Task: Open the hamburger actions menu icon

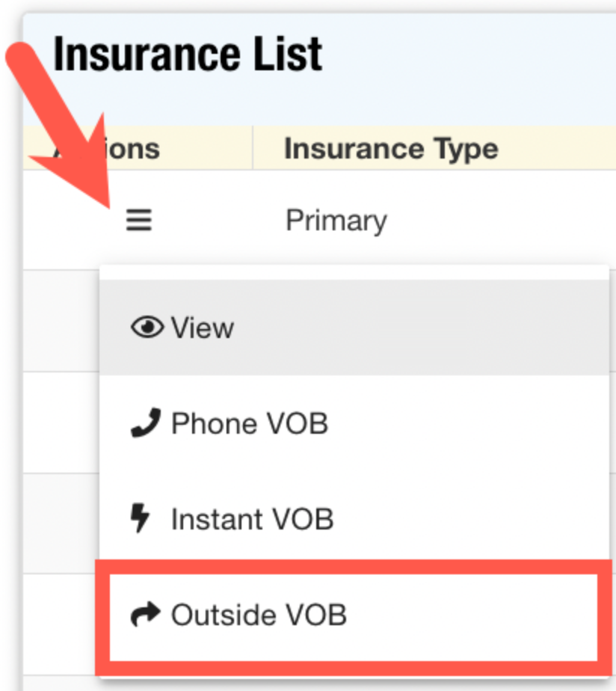Action: click(x=138, y=220)
